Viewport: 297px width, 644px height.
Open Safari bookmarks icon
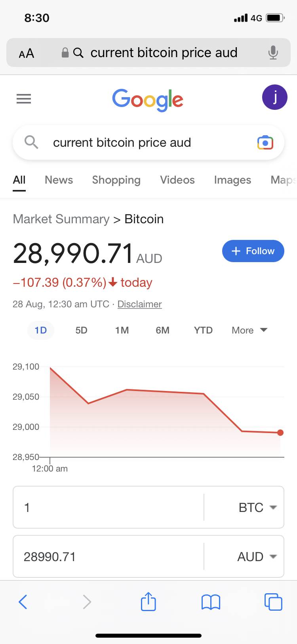(x=211, y=602)
